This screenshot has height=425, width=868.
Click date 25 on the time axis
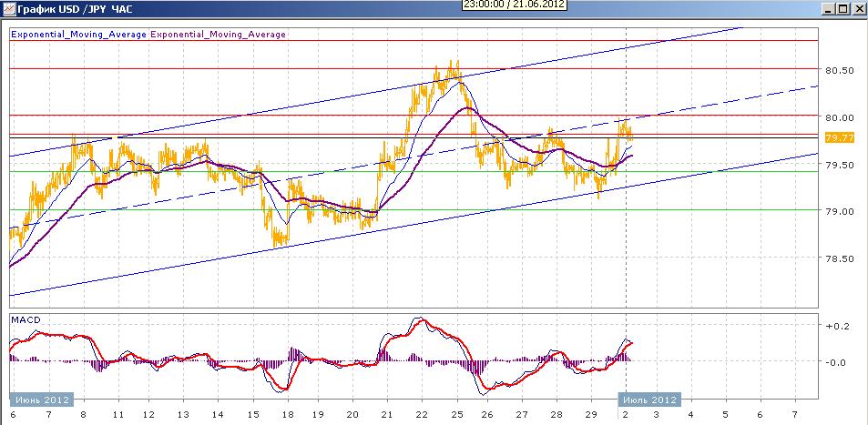456,414
